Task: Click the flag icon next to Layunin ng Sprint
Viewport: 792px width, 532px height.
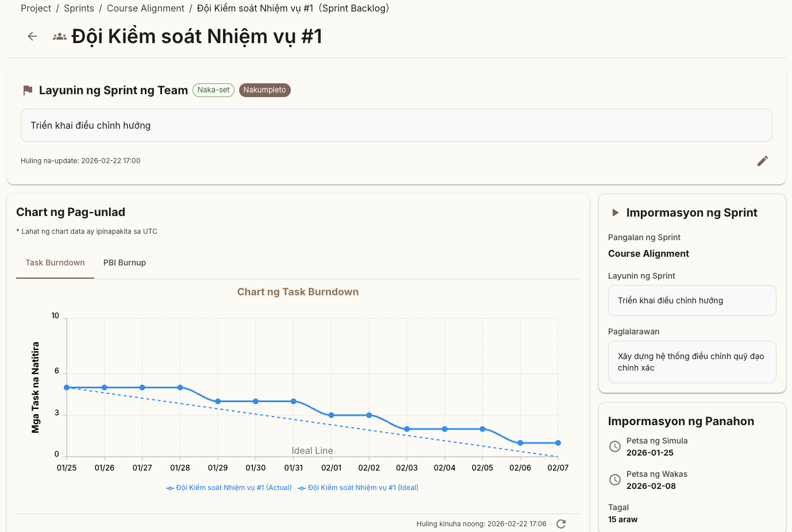Action: (28, 90)
